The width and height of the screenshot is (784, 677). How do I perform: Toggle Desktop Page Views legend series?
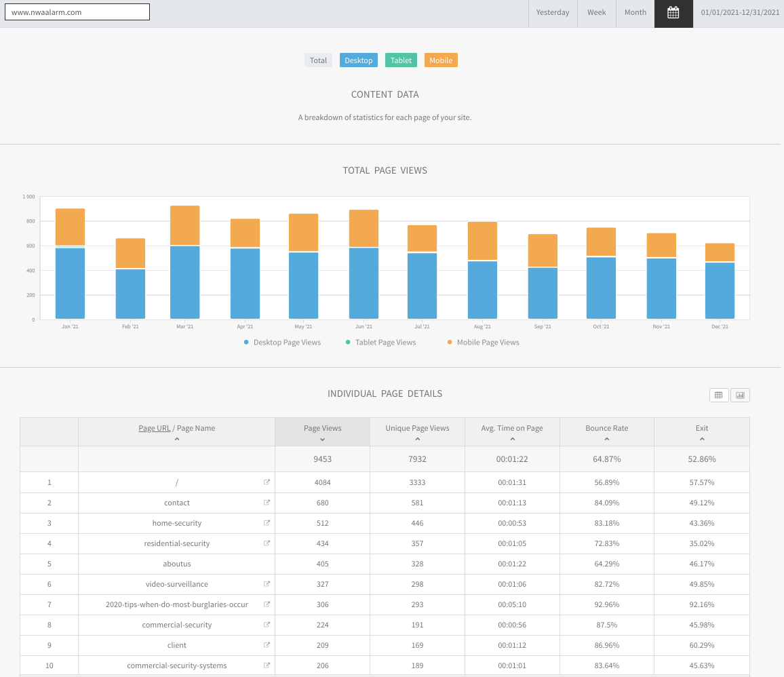tap(282, 343)
